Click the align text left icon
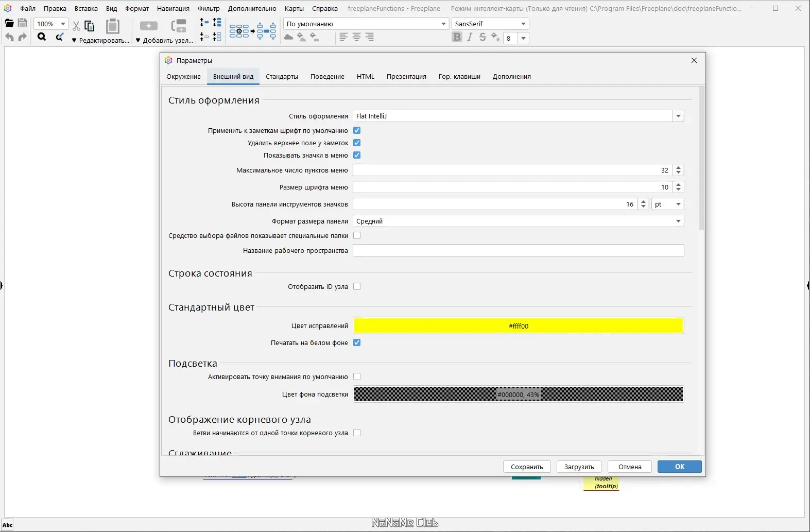Image resolution: width=810 pixels, height=532 pixels. [x=343, y=37]
